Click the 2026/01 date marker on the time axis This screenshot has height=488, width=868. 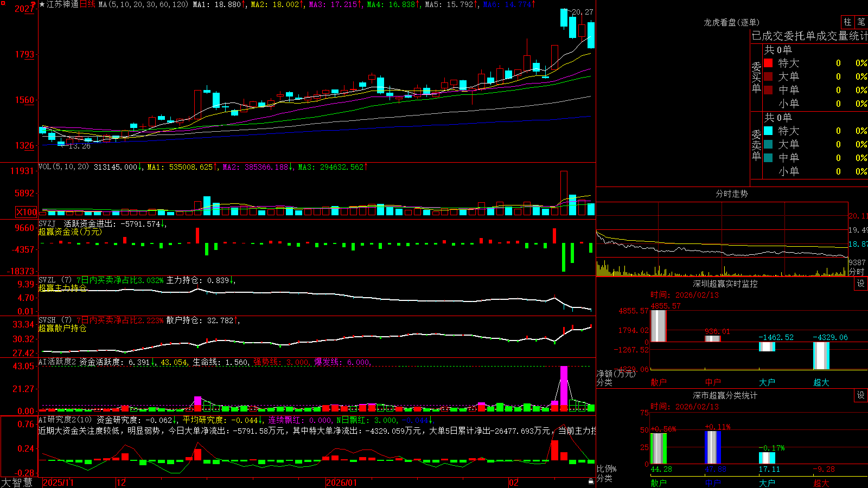[342, 483]
